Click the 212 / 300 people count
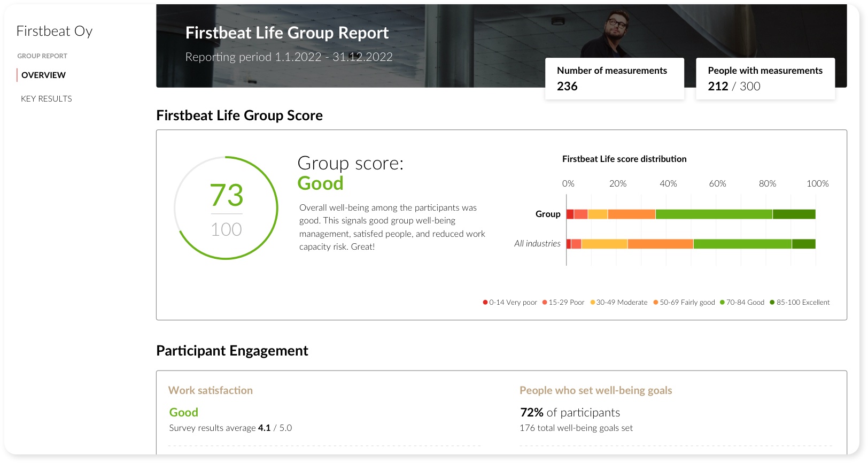The image size is (868, 463). point(734,86)
